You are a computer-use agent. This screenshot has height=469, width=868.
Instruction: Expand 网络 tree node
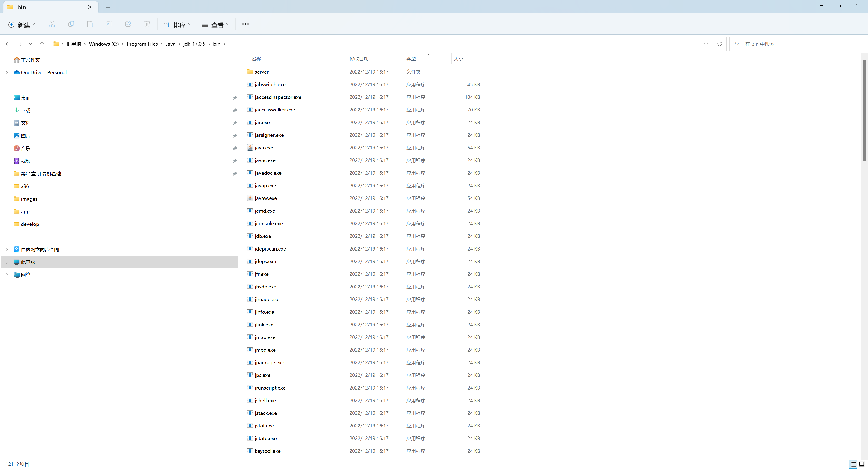pyautogui.click(x=7, y=275)
